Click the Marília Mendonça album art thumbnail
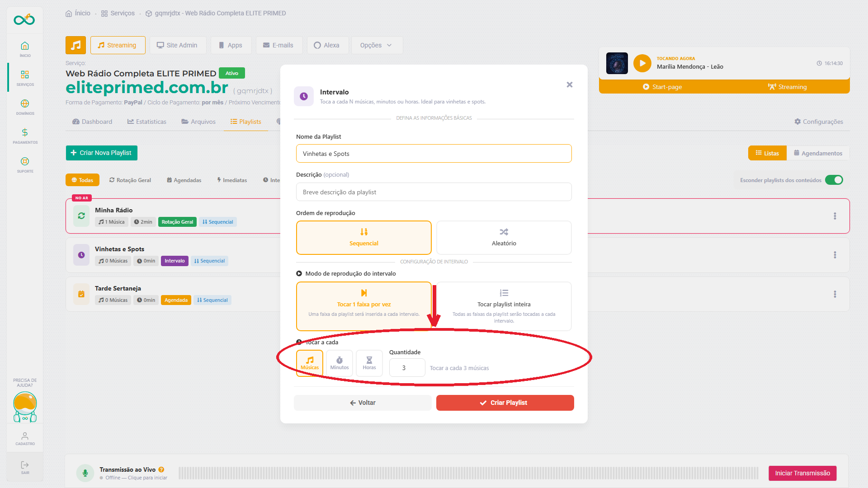 click(x=617, y=63)
